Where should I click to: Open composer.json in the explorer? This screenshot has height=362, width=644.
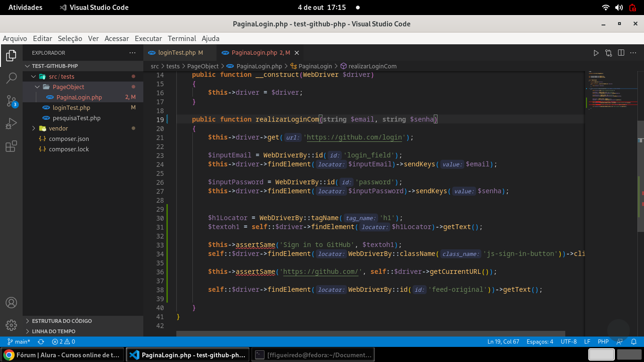(83, 139)
